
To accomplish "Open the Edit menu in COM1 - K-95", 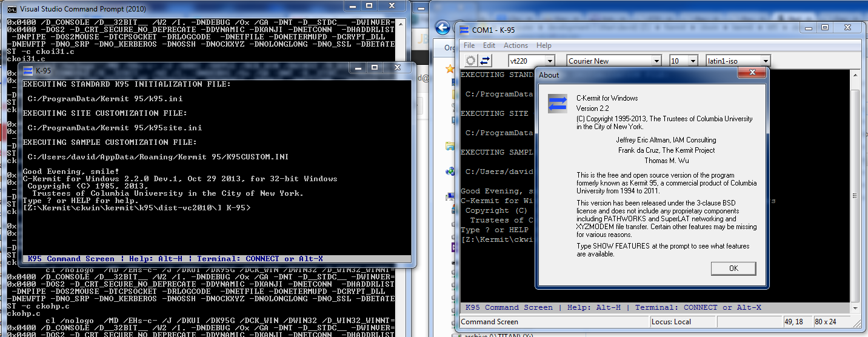I will 489,45.
